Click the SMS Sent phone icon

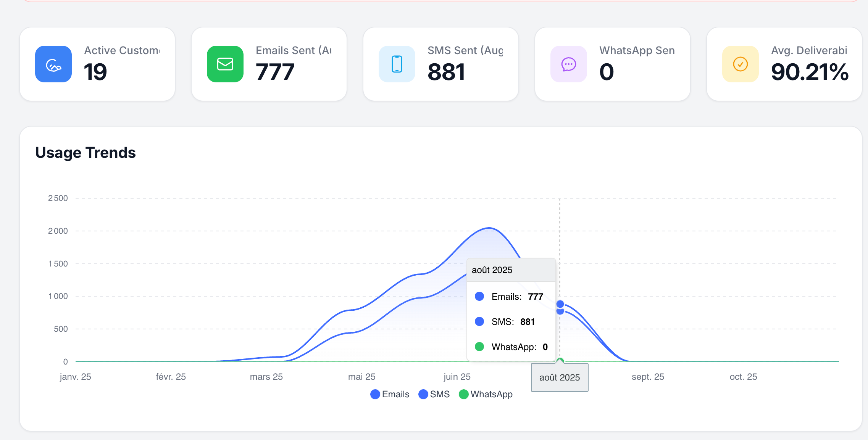pyautogui.click(x=397, y=64)
